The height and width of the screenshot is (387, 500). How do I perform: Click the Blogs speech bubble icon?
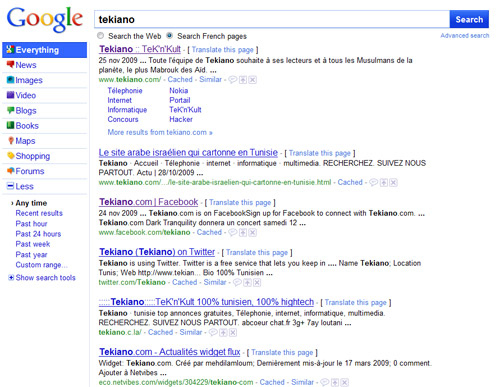coord(10,110)
